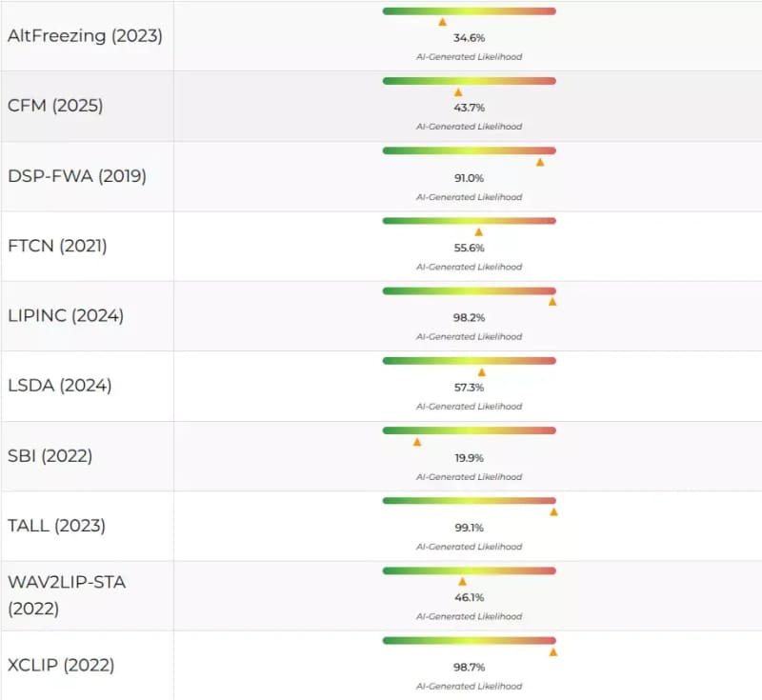Screen dimensions: 762x700
Task: Click the triangle indicator in SBI (2022) row
Action: 417,442
